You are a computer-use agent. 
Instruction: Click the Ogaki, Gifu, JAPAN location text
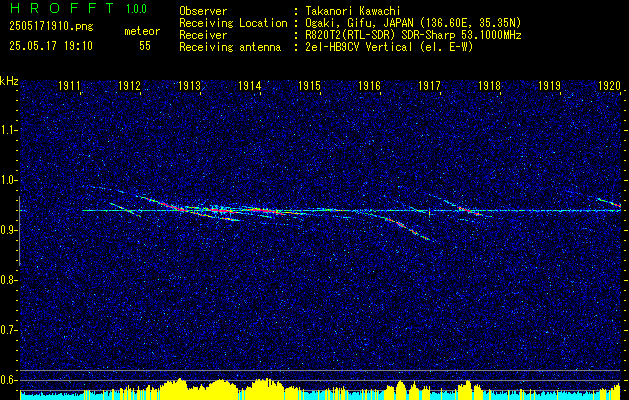point(413,23)
